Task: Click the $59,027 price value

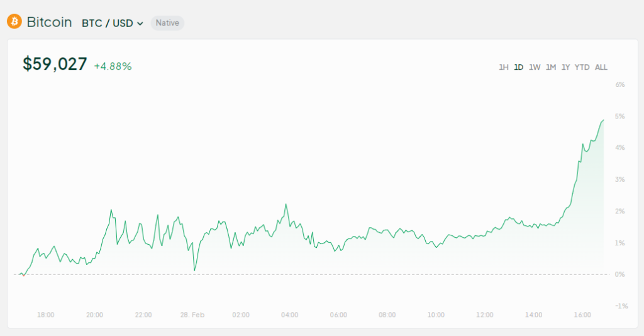Action: click(x=55, y=64)
